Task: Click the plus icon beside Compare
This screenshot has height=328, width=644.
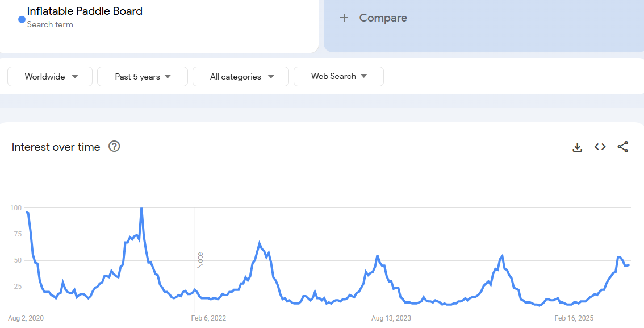Action: point(344,18)
